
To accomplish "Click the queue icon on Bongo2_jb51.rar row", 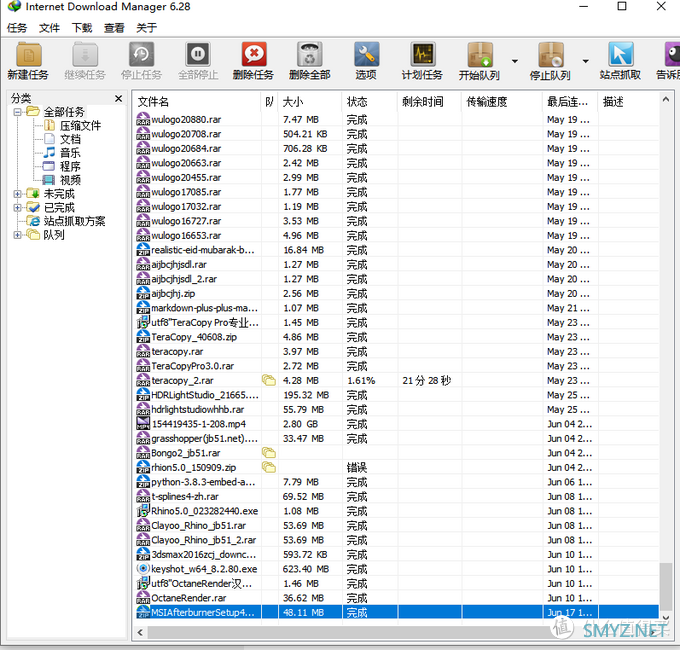I will coord(269,453).
